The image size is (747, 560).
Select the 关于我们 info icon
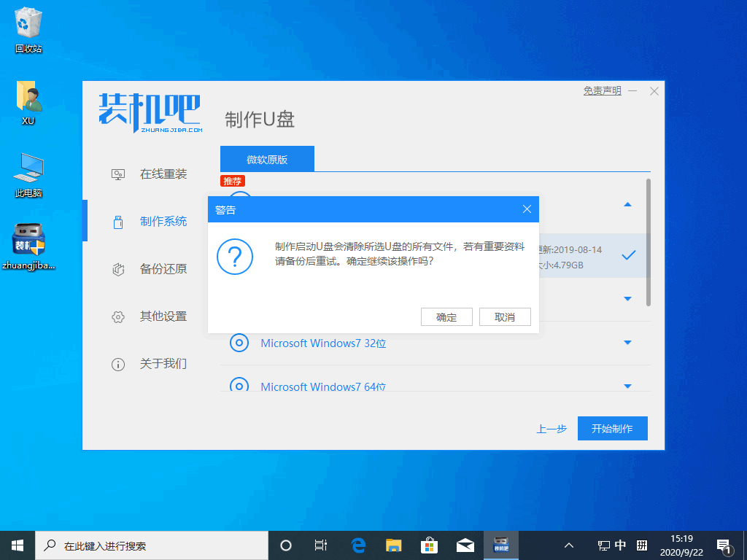pos(118,364)
